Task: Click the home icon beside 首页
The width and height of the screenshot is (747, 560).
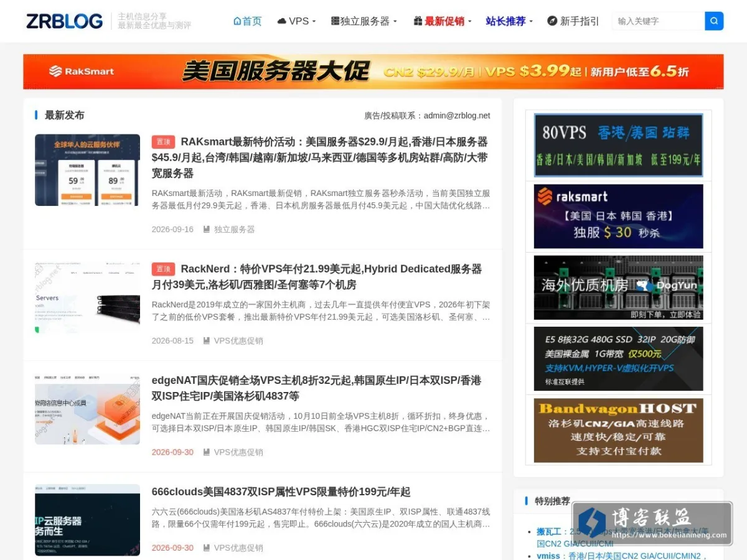Action: tap(237, 21)
